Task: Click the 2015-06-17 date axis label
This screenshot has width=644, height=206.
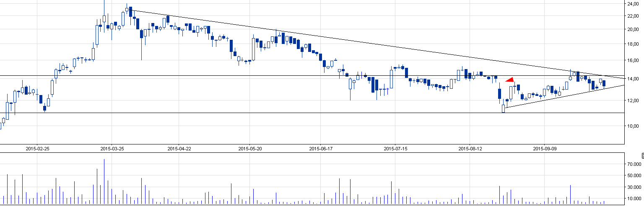Action: [x=321, y=149]
